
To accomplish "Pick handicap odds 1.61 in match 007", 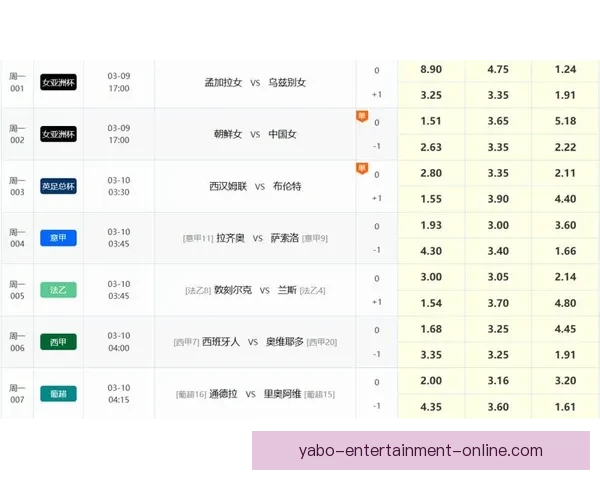I will 565,407.
